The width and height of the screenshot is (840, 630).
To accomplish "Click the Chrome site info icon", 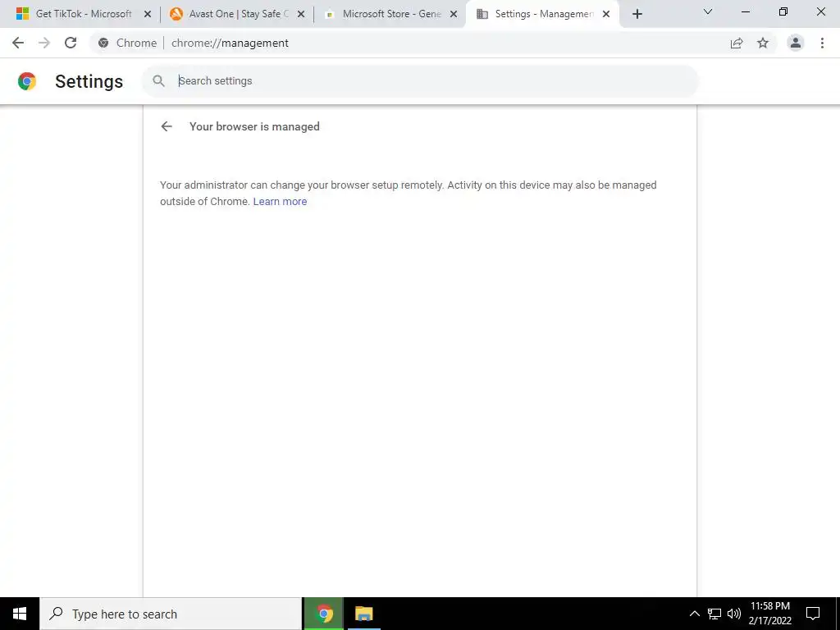I will [103, 43].
